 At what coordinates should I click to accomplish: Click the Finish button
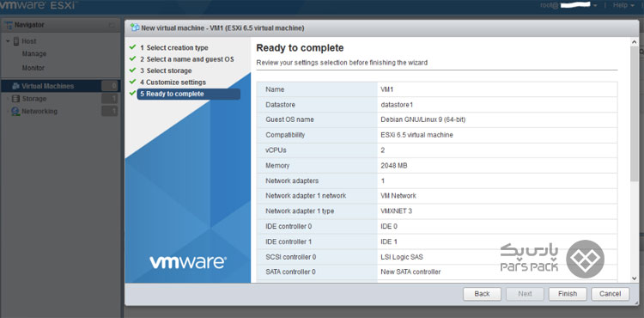[x=568, y=294]
